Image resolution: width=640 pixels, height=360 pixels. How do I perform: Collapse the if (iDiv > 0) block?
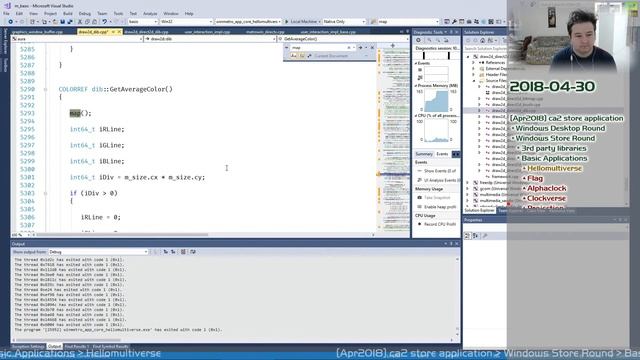tap(45, 193)
